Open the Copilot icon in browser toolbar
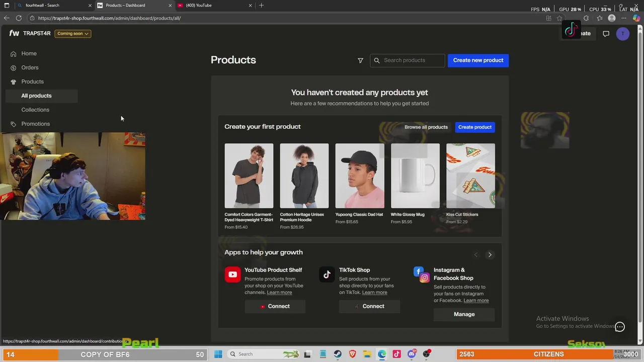Screen dimensions: 644x362 [636, 18]
